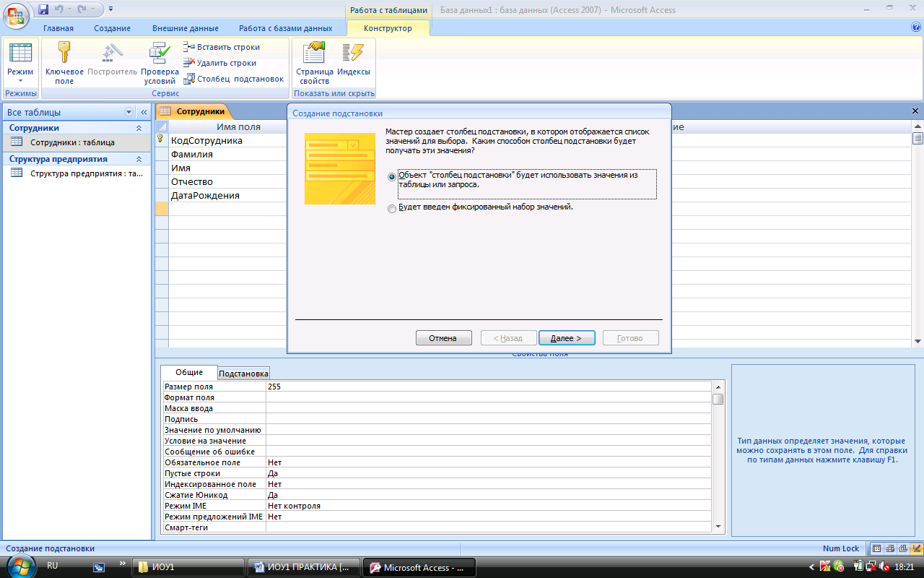Viewport: 924px width, 578px height.
Task: Set Ключевое поле key icon
Action: point(64,64)
